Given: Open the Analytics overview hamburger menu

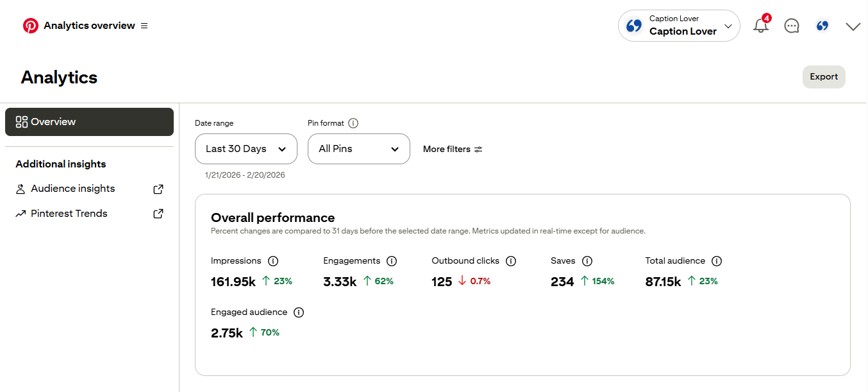Looking at the screenshot, I should [144, 26].
